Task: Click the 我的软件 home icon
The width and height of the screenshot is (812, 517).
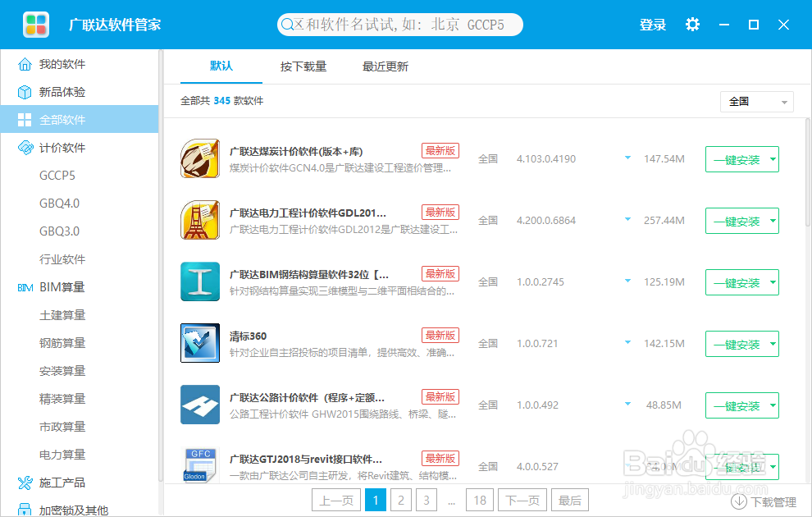Action: coord(25,64)
